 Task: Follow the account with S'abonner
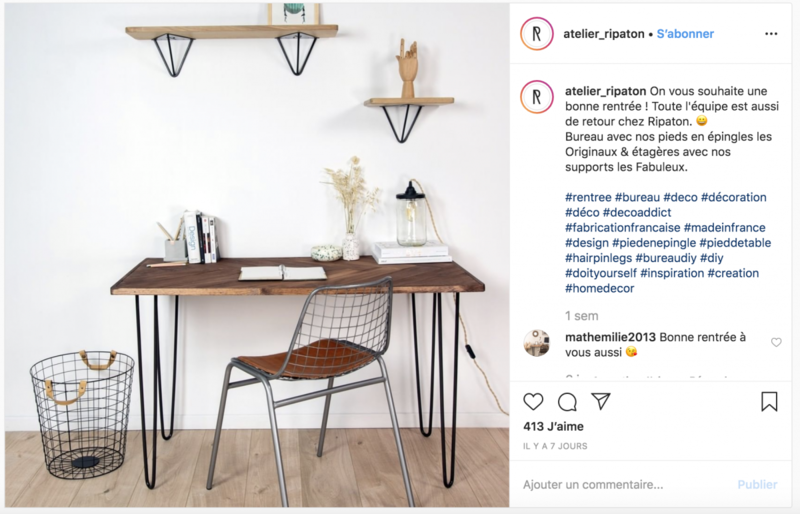pyautogui.click(x=685, y=34)
